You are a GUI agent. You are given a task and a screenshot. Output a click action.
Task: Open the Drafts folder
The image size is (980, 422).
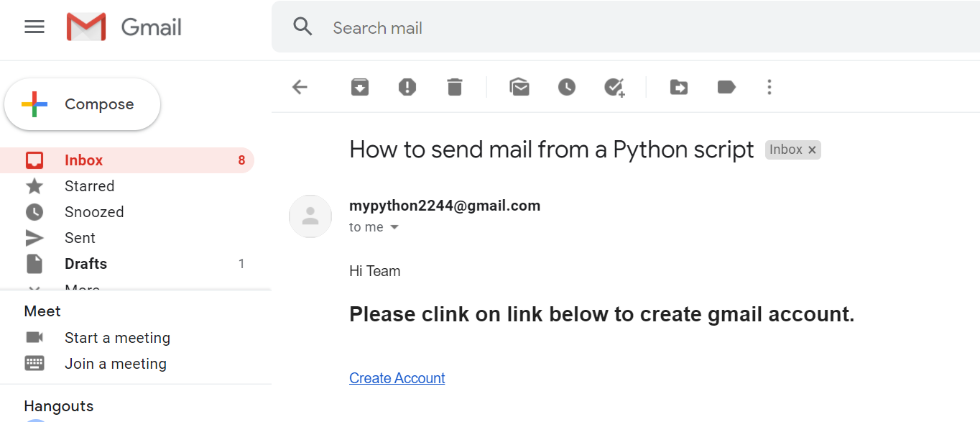coord(85,263)
